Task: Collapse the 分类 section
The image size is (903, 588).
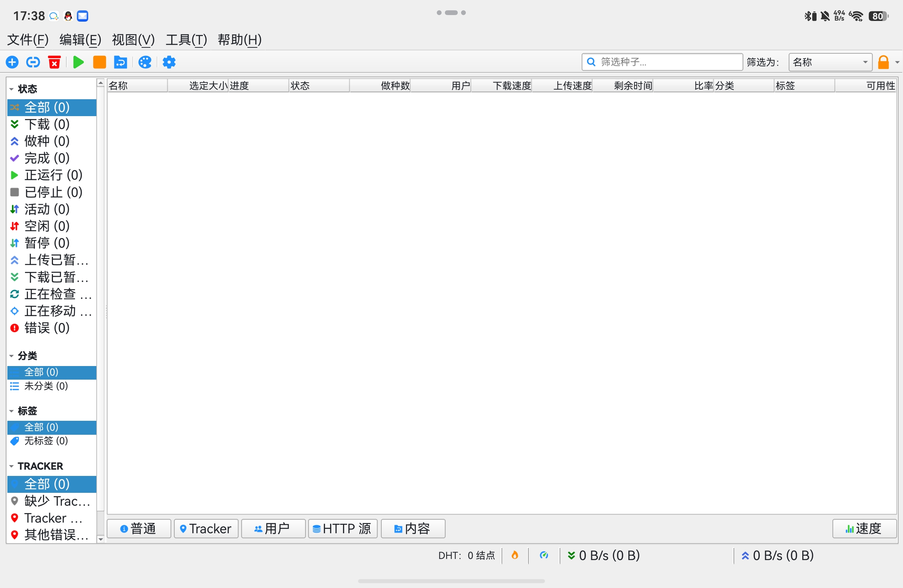Action: (11, 356)
